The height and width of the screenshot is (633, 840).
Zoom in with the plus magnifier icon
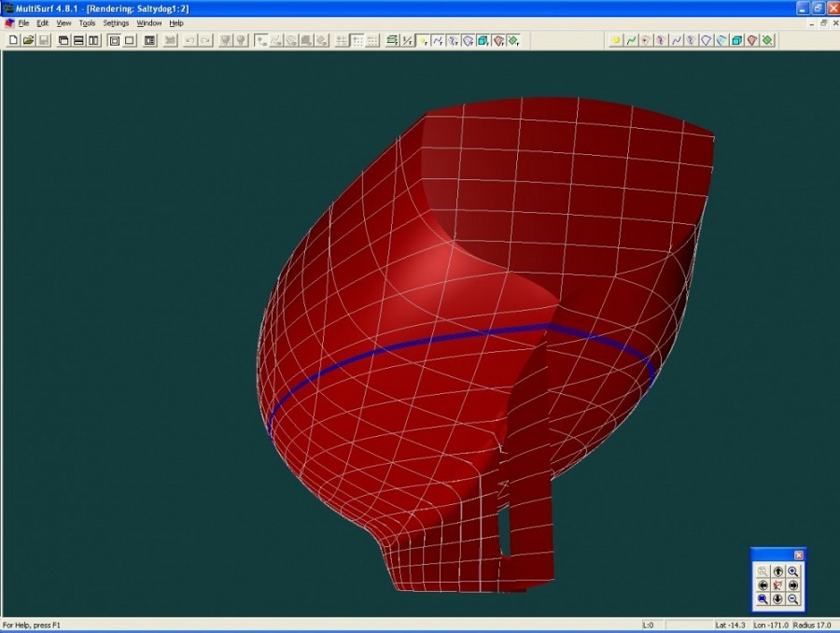point(792,570)
